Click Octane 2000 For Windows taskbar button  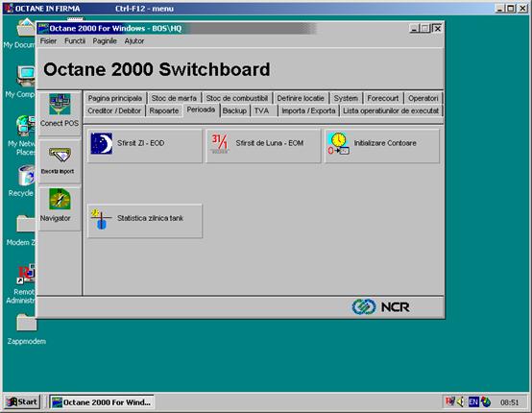coord(102,401)
